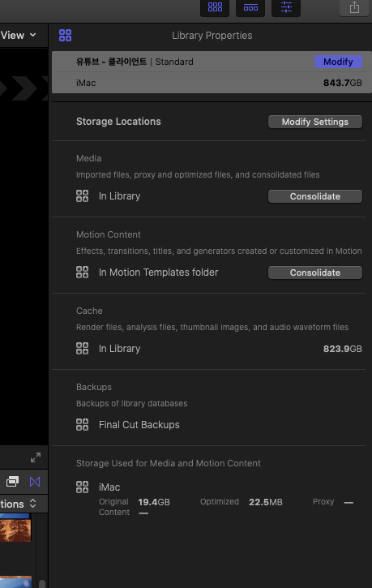372x588 pixels.
Task: Click the 843.7GB library size value
Action: coord(342,83)
